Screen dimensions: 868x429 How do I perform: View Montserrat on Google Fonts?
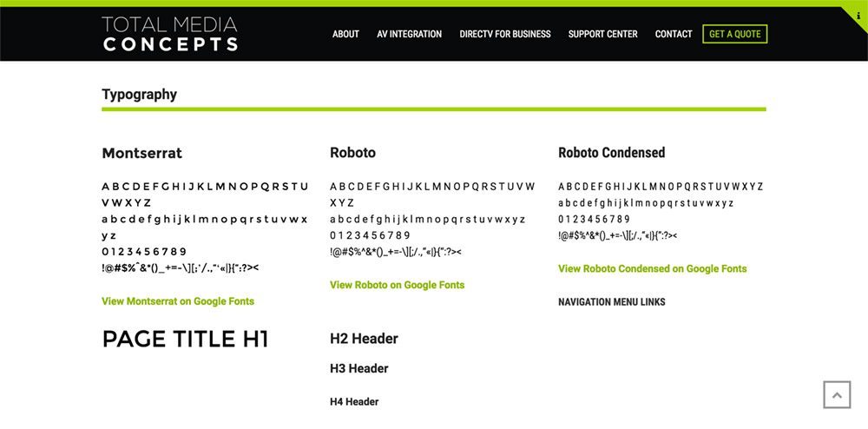178,301
